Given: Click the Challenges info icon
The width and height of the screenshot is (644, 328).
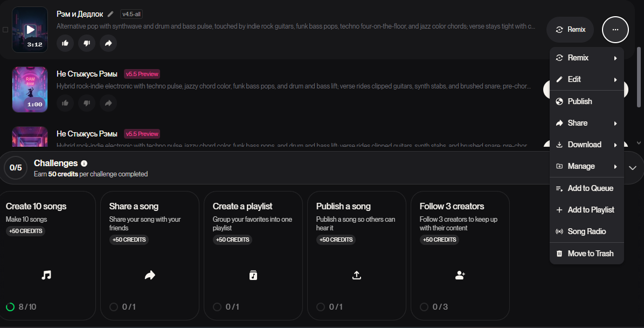Looking at the screenshot, I should coord(84,163).
